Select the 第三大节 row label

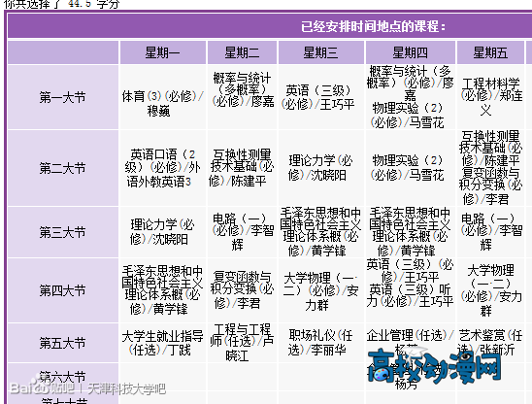pos(63,232)
